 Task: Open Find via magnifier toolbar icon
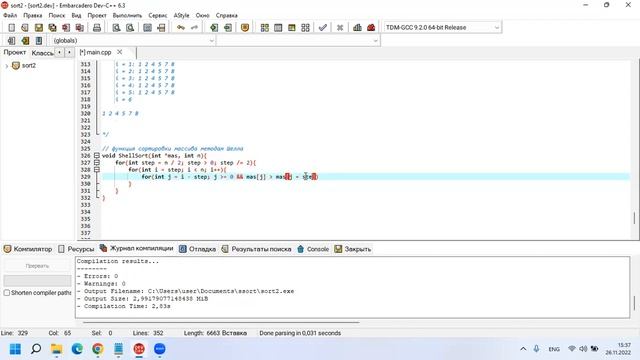[116, 27]
